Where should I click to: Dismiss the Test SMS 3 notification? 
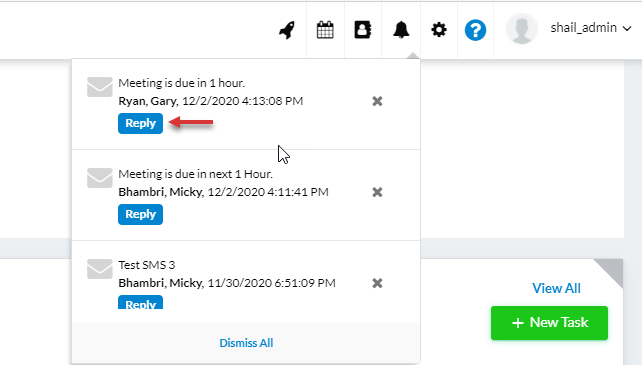(x=377, y=283)
